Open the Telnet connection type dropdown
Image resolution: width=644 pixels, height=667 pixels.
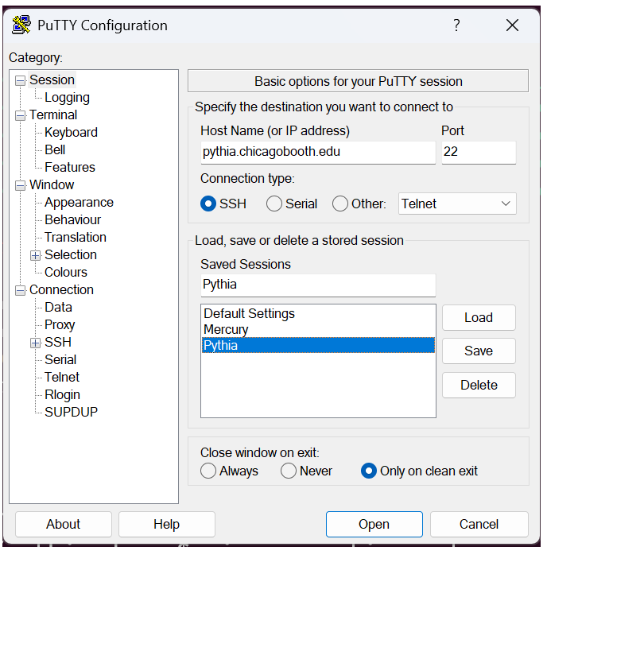pyautogui.click(x=457, y=204)
